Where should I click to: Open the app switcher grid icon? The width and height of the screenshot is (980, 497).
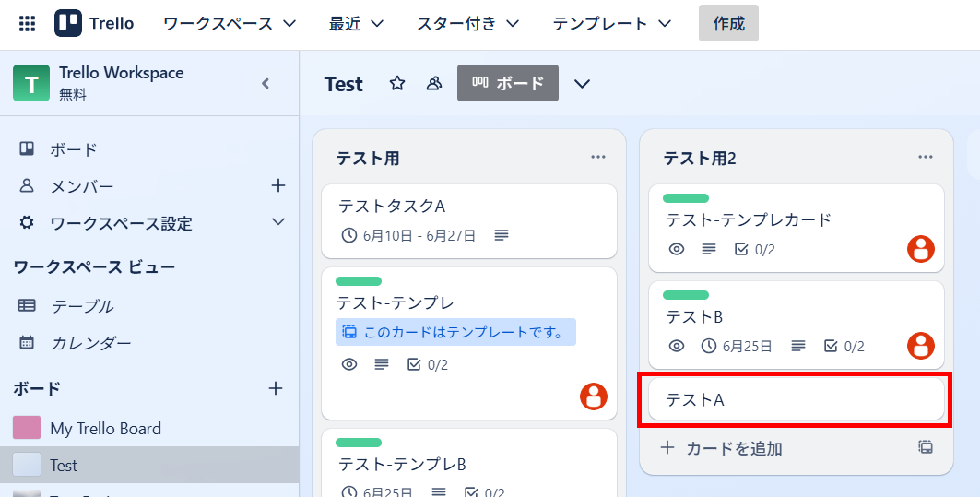(x=28, y=24)
